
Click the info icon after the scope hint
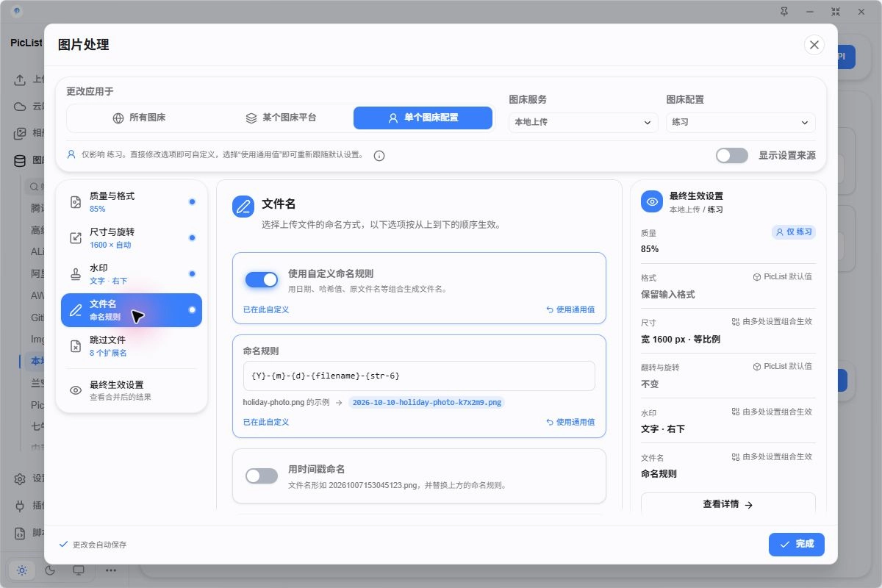(x=379, y=156)
